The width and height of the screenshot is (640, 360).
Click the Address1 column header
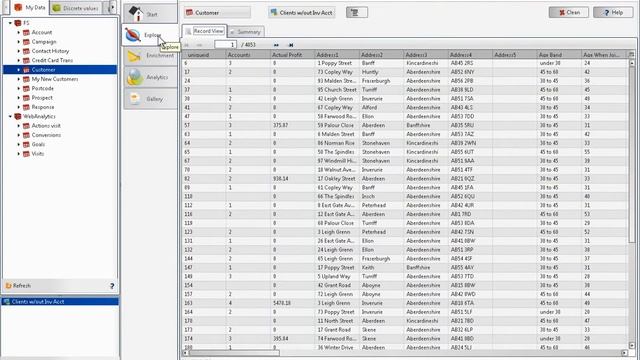(x=336, y=55)
